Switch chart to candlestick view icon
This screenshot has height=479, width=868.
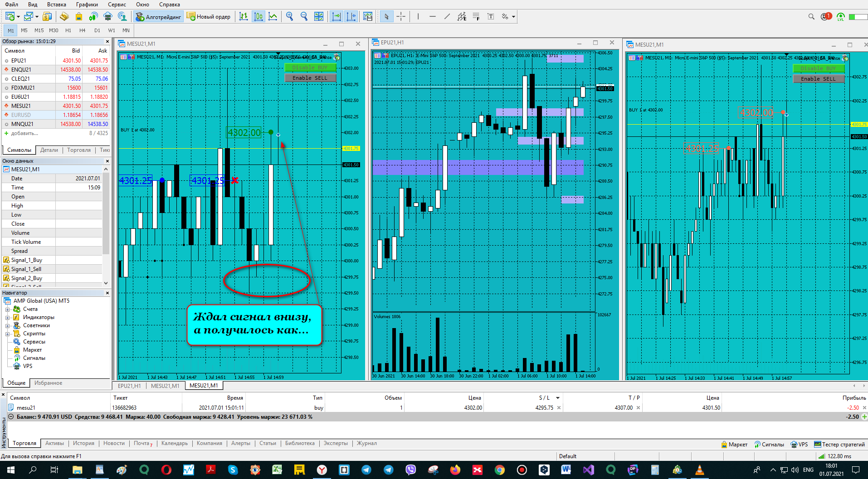pyautogui.click(x=258, y=17)
